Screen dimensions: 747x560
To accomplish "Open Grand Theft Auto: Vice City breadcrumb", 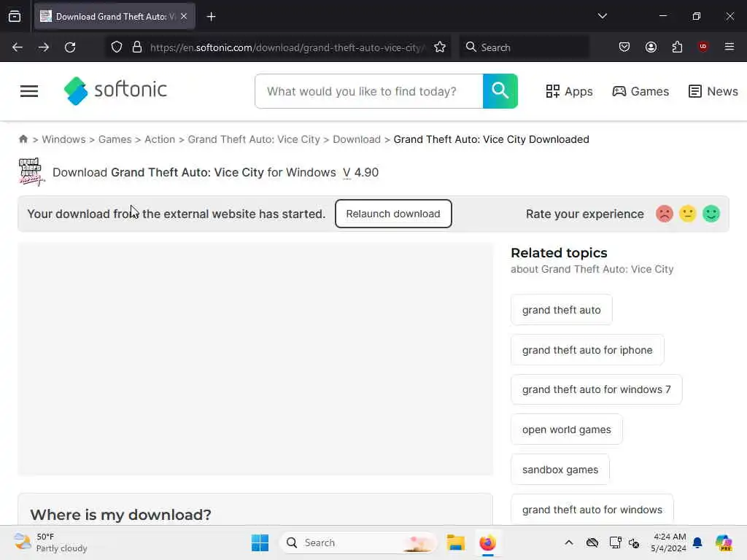I will [x=254, y=139].
